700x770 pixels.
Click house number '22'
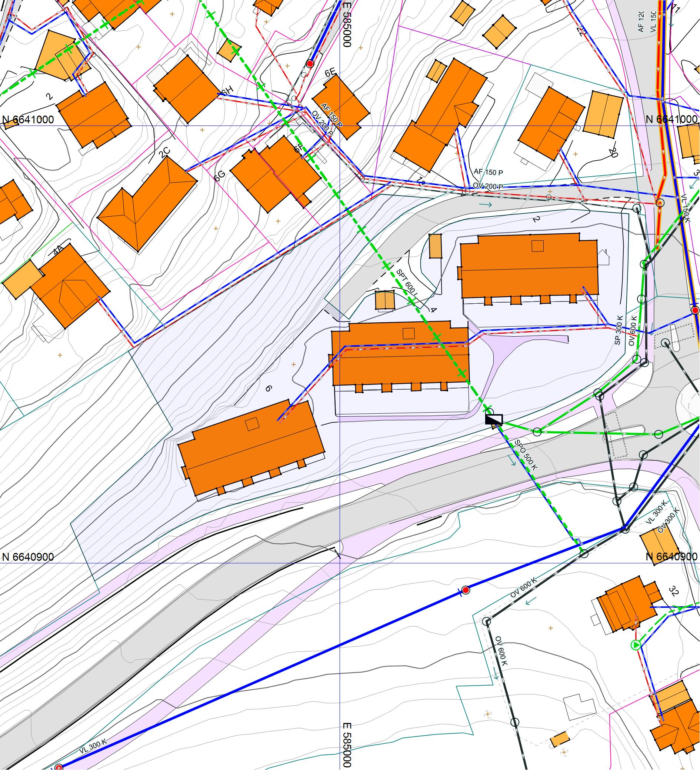point(581,31)
